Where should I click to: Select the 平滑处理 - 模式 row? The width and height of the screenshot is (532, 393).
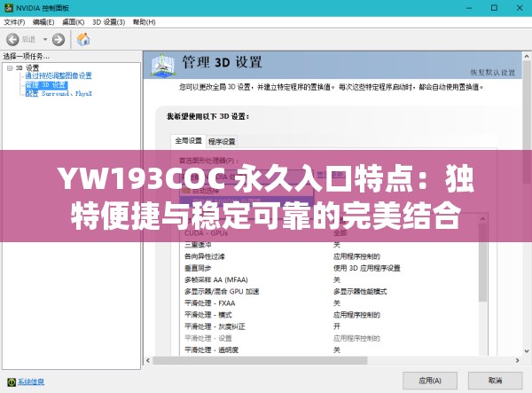click(331, 315)
